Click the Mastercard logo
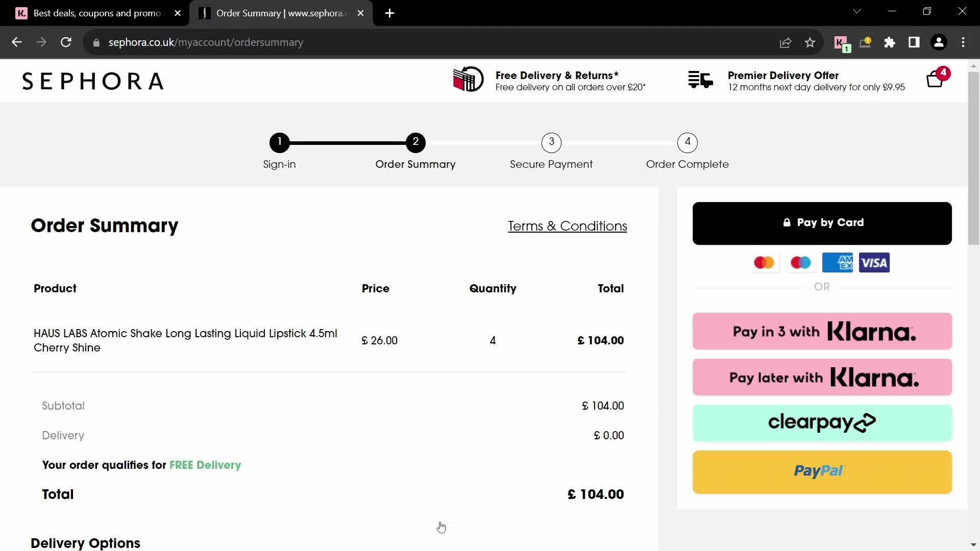 pos(764,263)
